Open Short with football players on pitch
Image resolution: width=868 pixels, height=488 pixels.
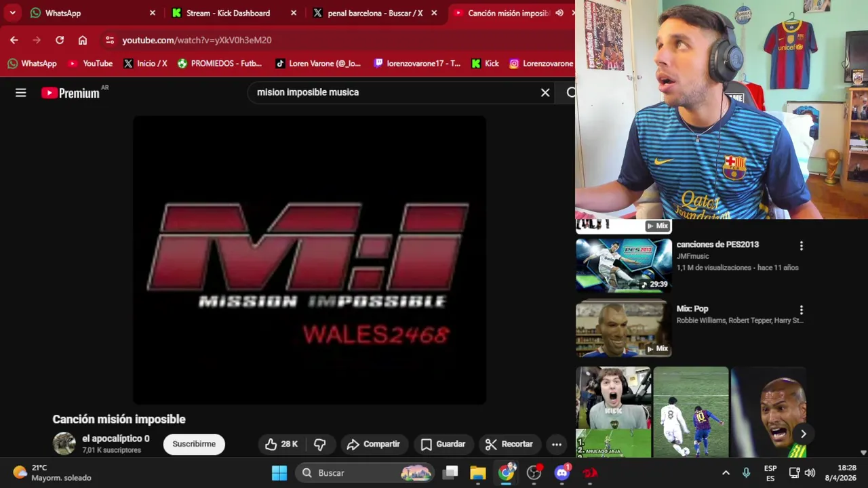pyautogui.click(x=690, y=412)
